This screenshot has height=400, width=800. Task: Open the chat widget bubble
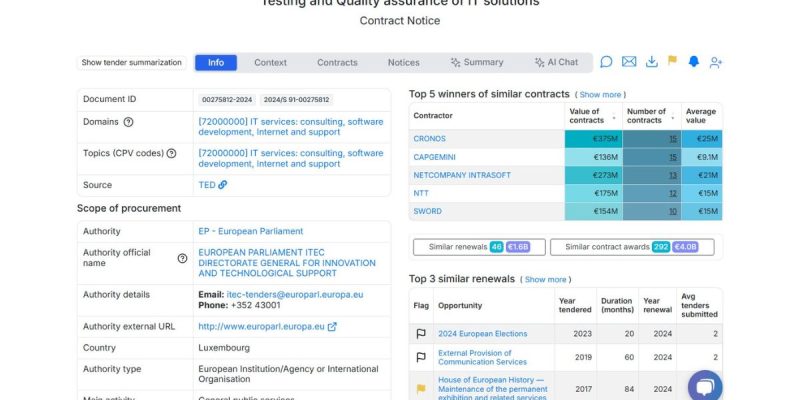705,387
